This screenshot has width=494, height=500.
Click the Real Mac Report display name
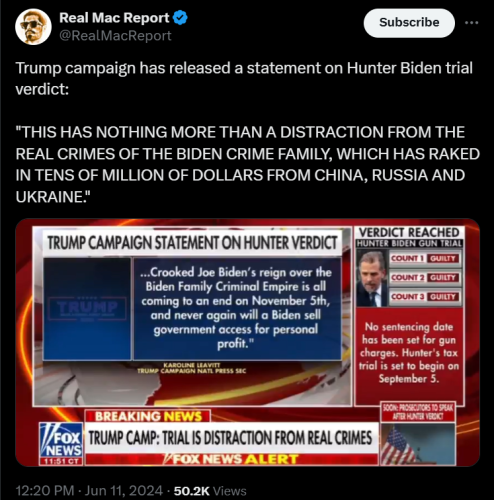point(114,18)
